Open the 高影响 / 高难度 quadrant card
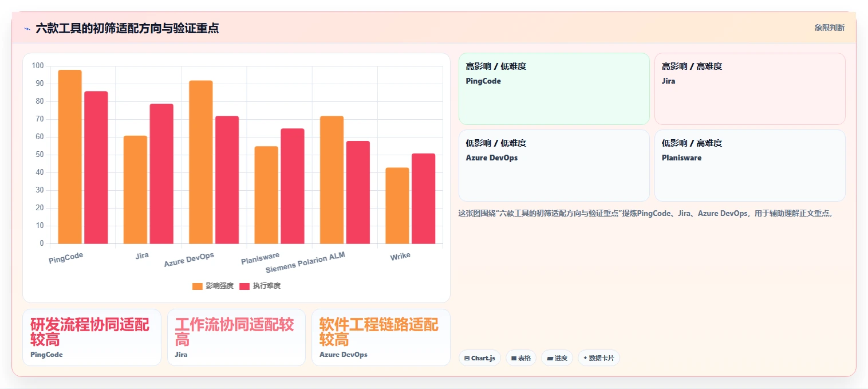Screen dimensions: 868x389 point(750,89)
